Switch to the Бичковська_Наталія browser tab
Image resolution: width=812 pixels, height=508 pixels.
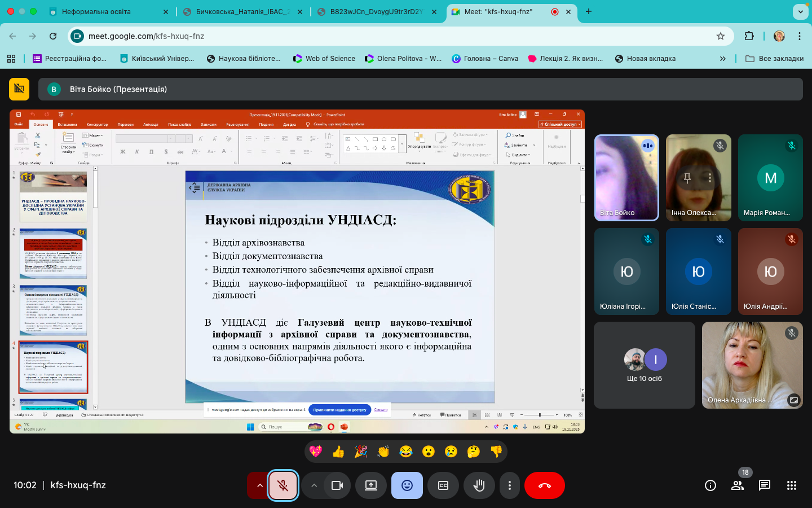coord(242,11)
